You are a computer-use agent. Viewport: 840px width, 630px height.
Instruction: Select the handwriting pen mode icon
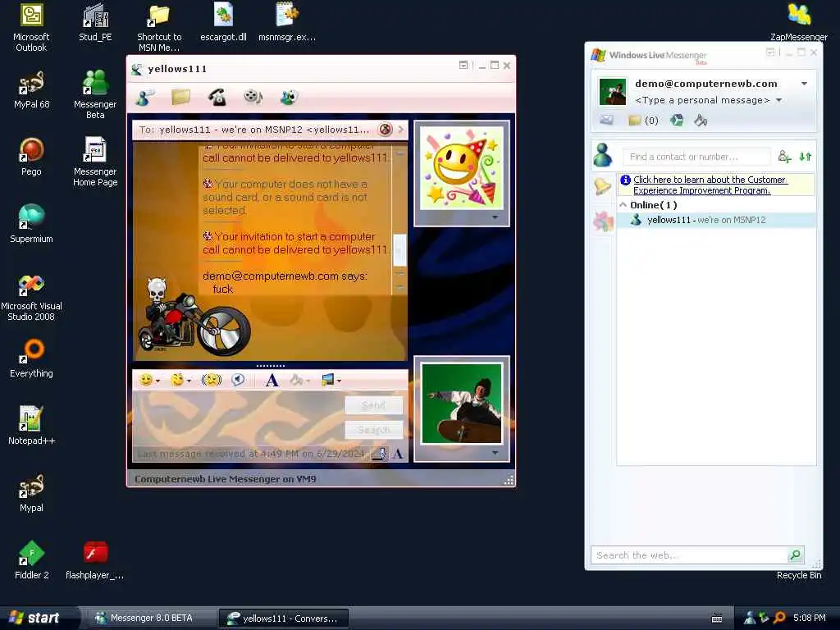(x=381, y=454)
